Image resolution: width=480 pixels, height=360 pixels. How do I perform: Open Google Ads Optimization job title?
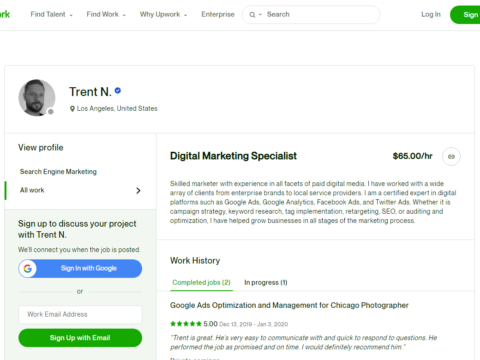(x=289, y=305)
